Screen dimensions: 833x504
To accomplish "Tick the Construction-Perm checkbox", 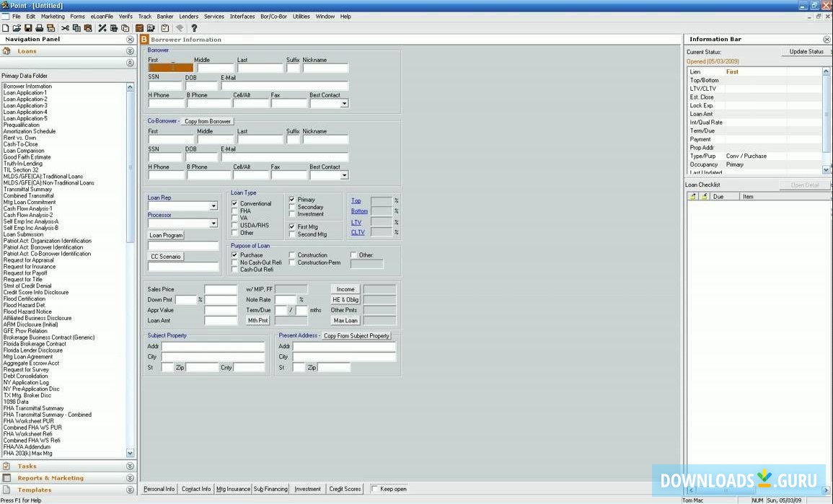I will tap(291, 262).
